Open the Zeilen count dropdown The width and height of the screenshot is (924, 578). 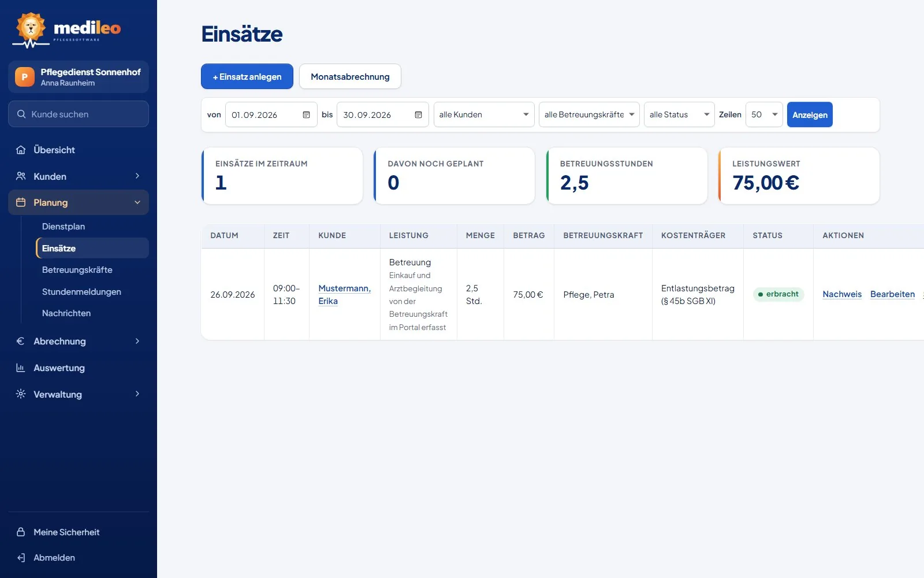(764, 114)
